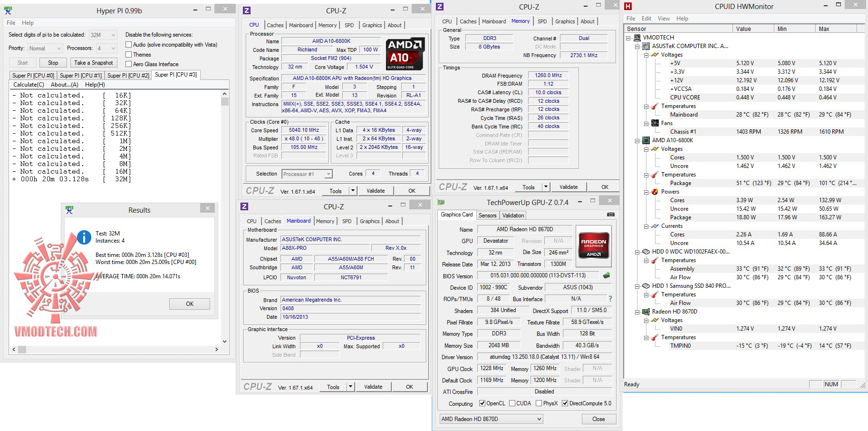868x431 pixels.
Task: Click the Hyper PI vertical scrollbar thumb
Action: pyautogui.click(x=225, y=101)
